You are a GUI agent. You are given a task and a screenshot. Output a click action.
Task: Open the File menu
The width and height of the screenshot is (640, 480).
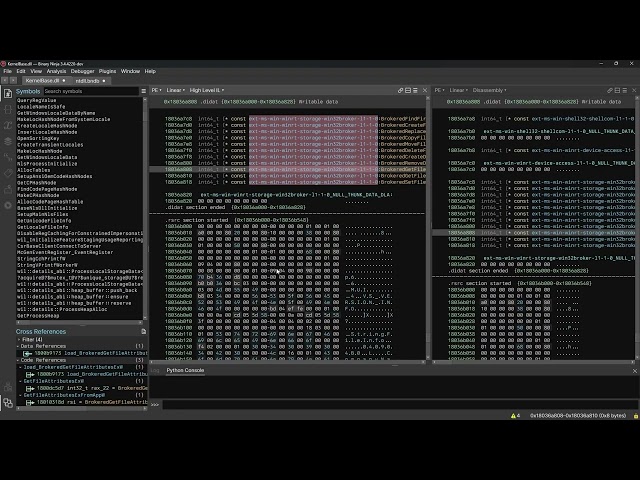pyautogui.click(x=7, y=71)
